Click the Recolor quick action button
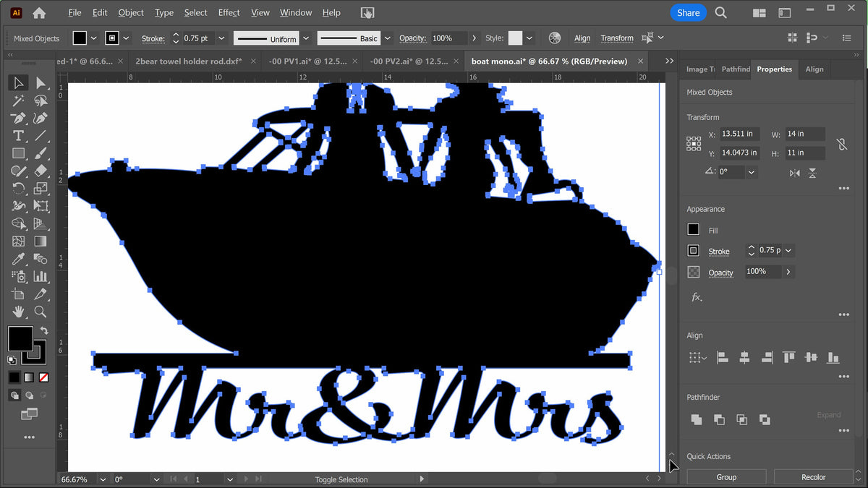The image size is (868, 488). tap(813, 477)
